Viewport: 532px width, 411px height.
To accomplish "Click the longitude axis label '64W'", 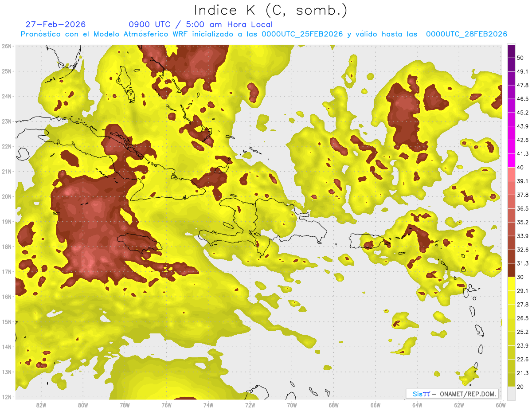I will click(417, 405).
